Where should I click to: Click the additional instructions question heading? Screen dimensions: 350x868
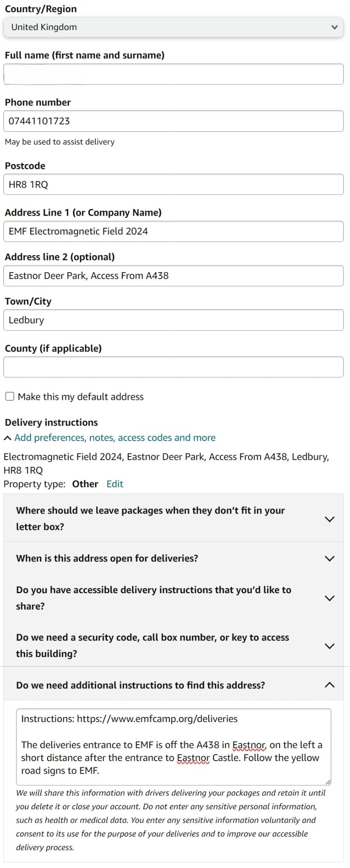click(x=140, y=685)
